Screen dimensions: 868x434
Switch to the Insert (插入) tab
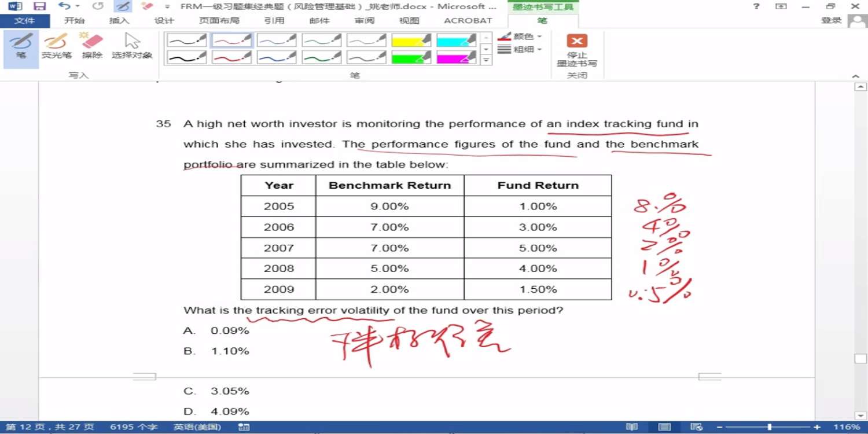point(119,21)
